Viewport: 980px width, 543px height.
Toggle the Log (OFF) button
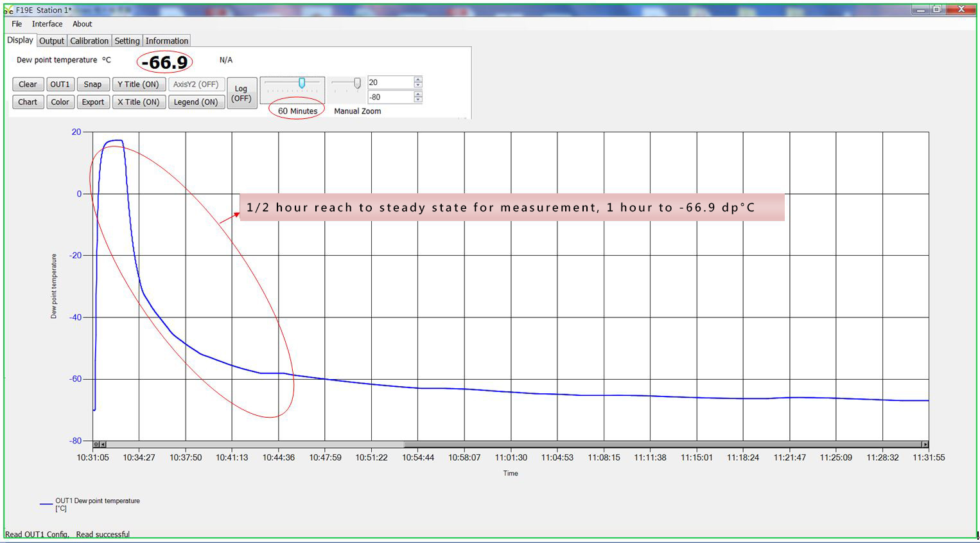(241, 93)
